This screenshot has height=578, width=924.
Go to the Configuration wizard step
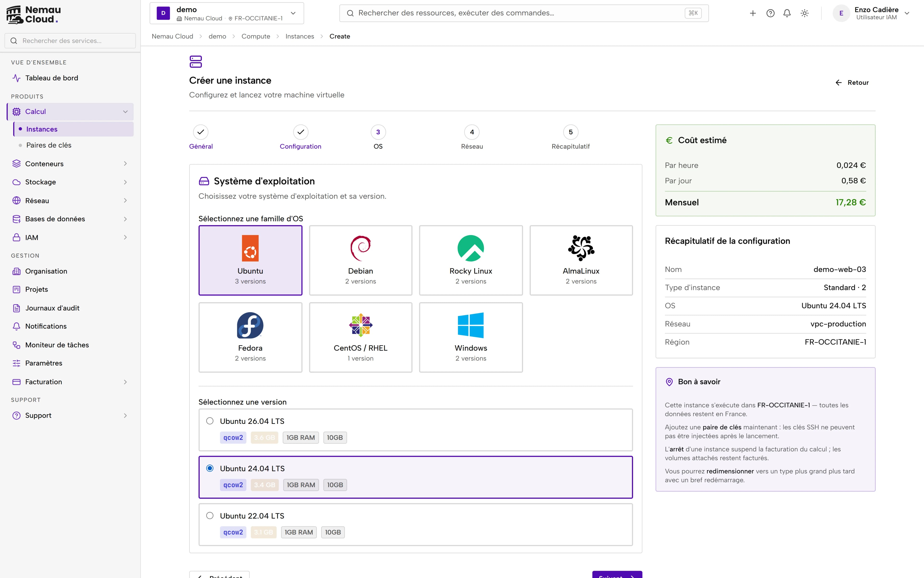pos(301,137)
